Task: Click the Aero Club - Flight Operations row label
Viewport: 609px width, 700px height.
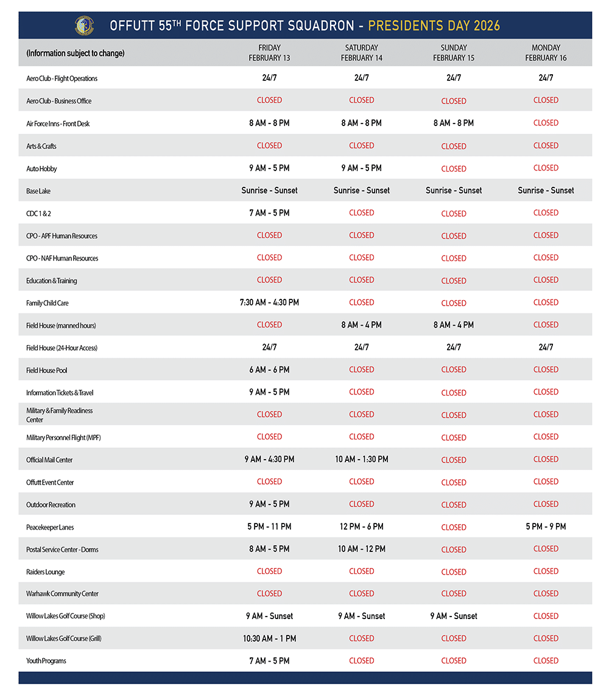Action: click(x=62, y=79)
